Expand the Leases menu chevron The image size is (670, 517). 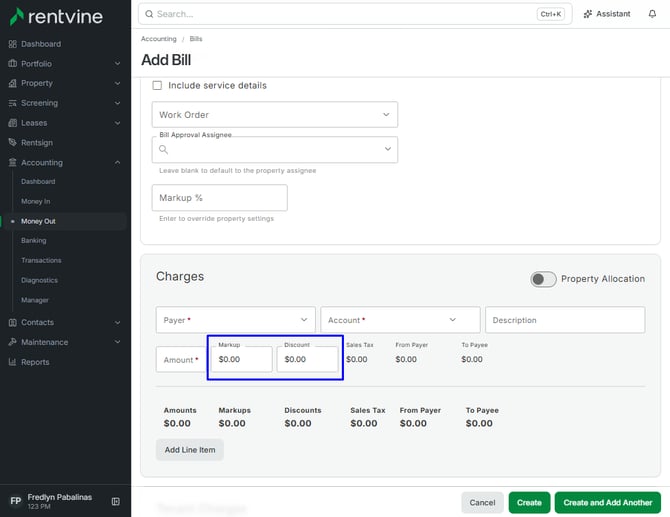tap(118, 123)
